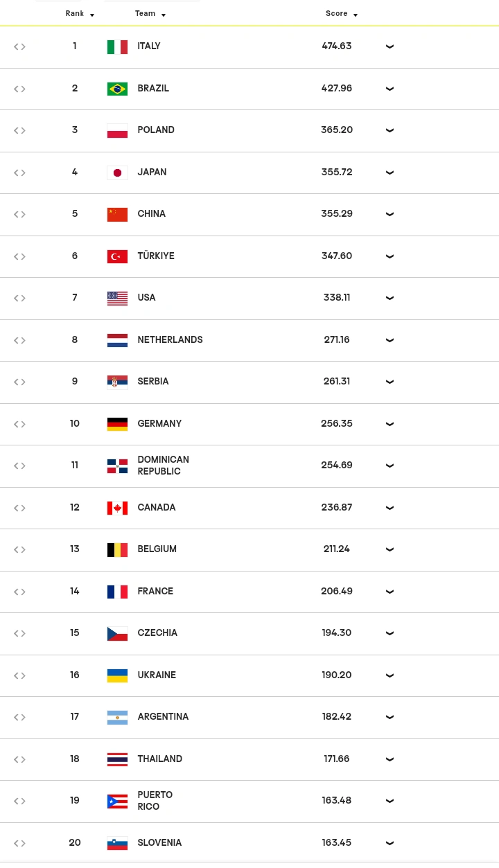Click the Italy flag icon
Image resolution: width=499 pixels, height=868 pixels.
tap(117, 46)
